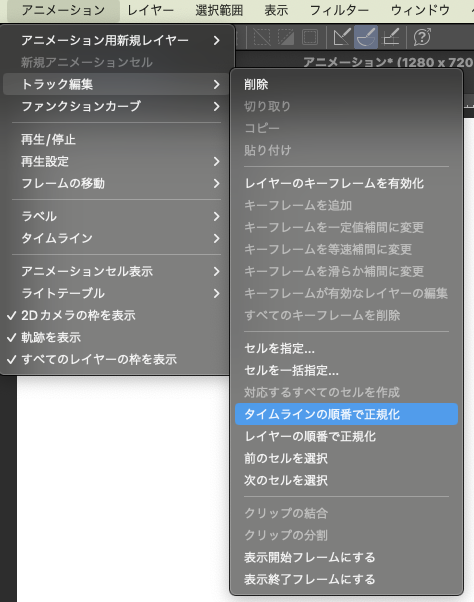Toggle the snap to special ruler icon
Screen dimensions: 474x602
(x=366, y=37)
